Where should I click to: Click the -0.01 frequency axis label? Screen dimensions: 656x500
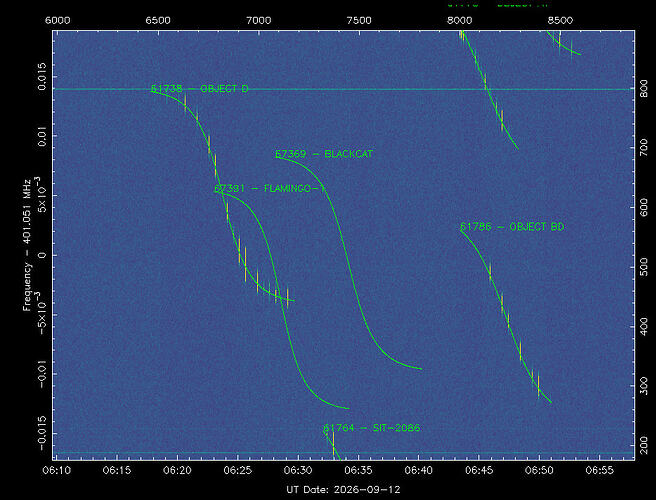[43, 374]
